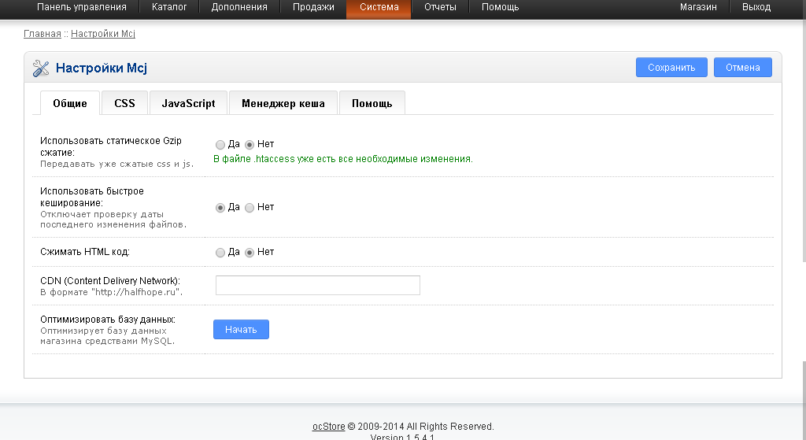Follow the Главная breadcrumb link
This screenshot has width=806, height=440.
(42, 34)
